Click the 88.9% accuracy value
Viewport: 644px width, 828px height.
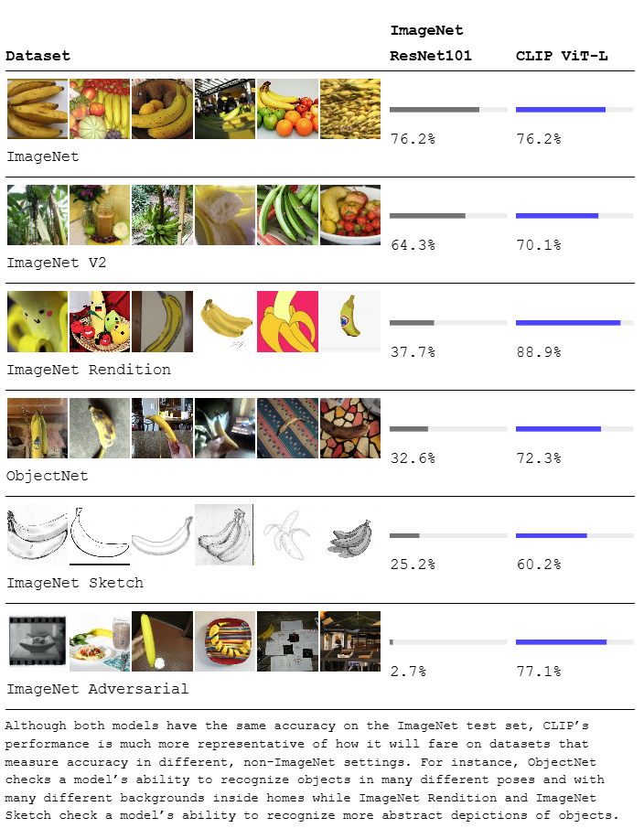click(x=539, y=352)
